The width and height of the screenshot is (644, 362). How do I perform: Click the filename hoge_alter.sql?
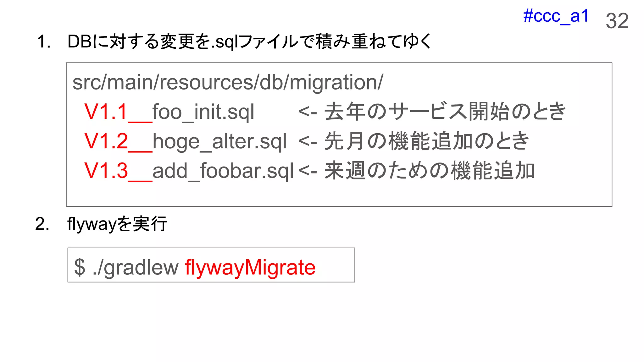219,142
